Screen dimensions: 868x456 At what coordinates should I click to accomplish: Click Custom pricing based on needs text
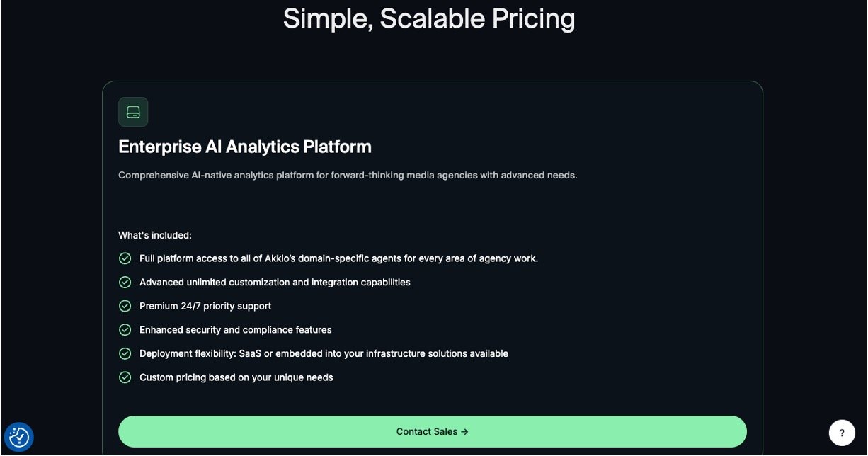[236, 377]
